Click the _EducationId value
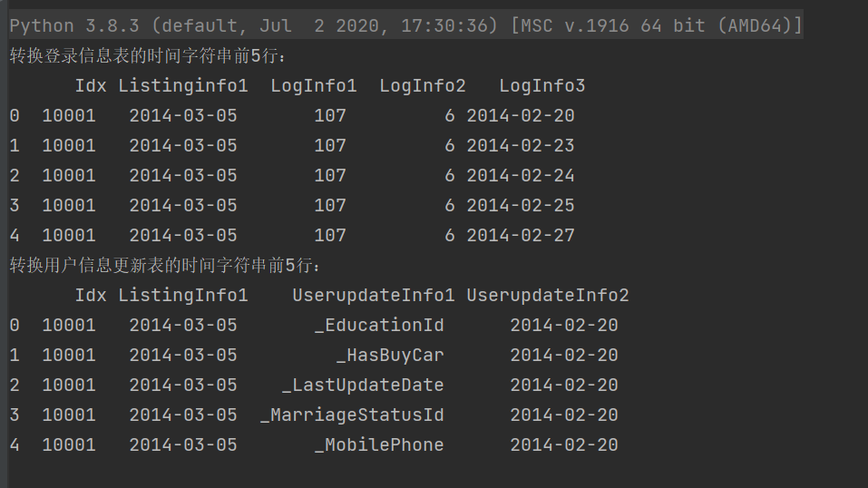 379,326
